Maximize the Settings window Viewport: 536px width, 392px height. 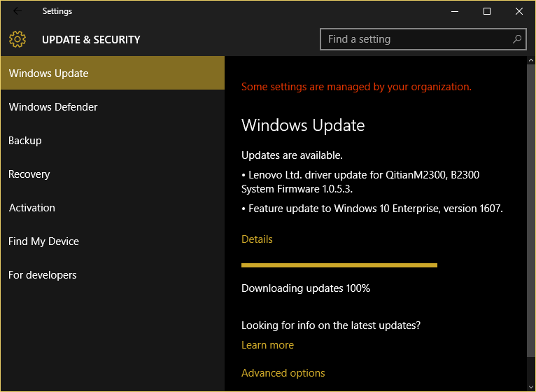click(487, 11)
